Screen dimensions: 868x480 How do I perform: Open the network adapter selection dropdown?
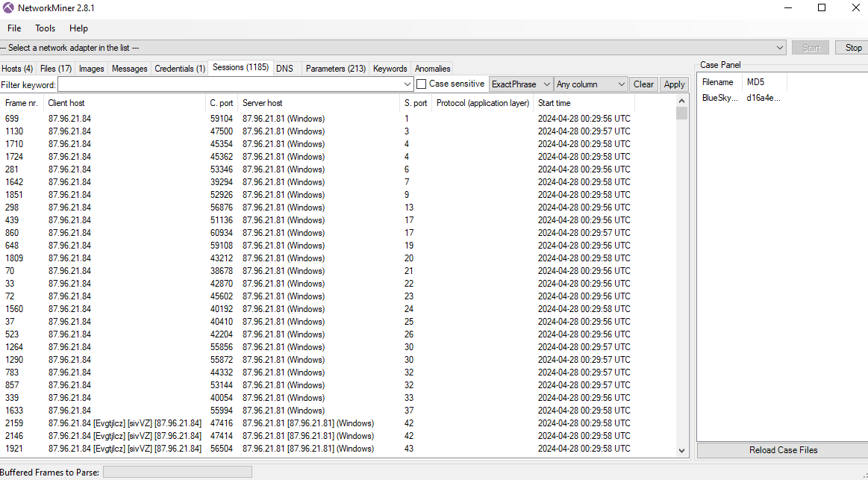(780, 48)
